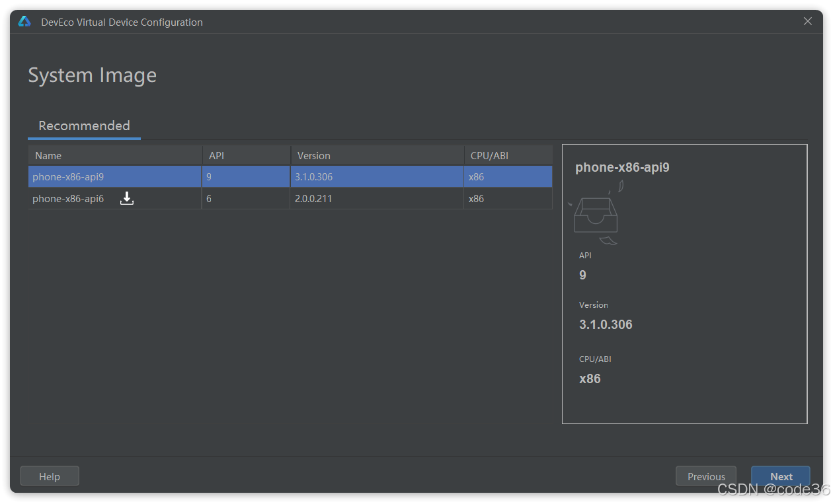
Task: Proceed with the Next button
Action: pos(781,476)
